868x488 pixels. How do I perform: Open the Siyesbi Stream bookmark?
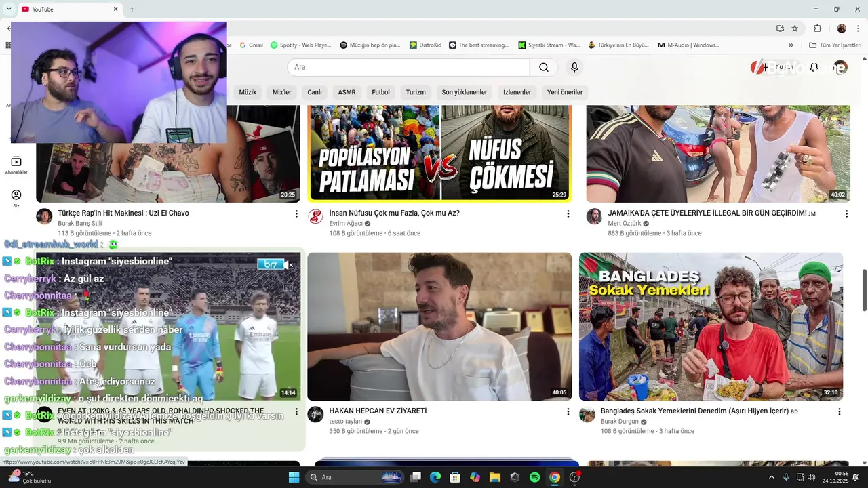tap(549, 45)
